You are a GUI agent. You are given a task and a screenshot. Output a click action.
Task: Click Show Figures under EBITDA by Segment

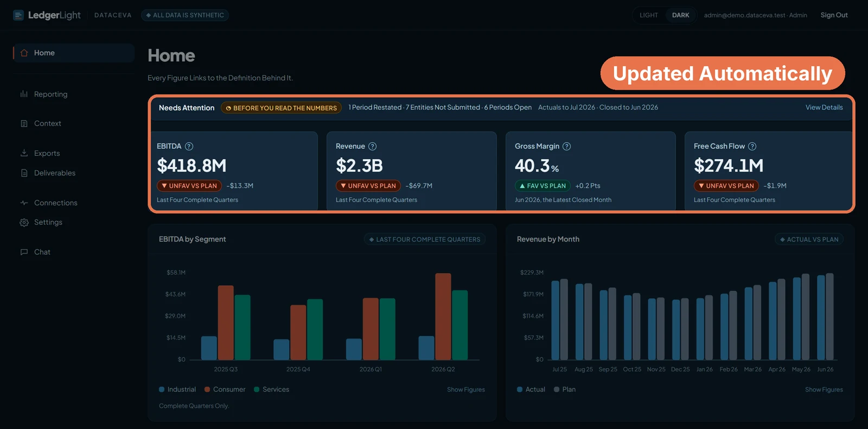coord(466,389)
